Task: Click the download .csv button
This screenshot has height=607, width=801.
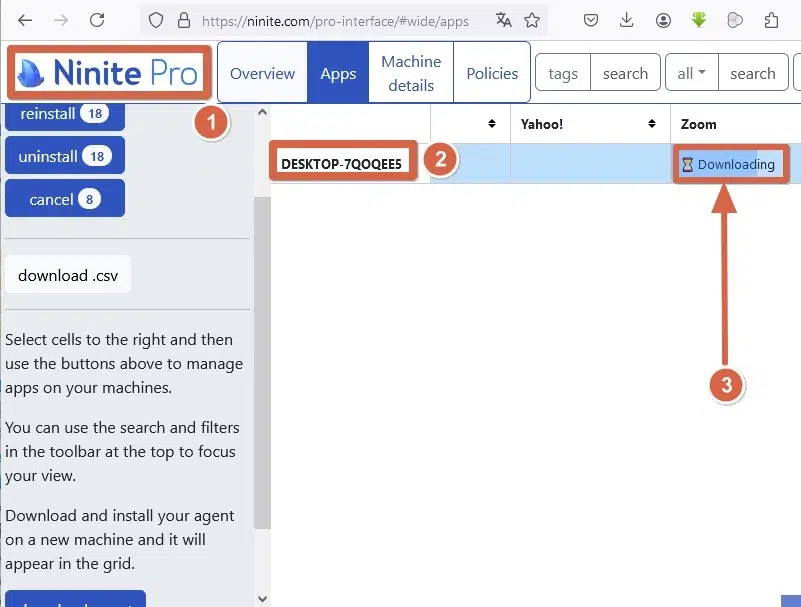Action: [68, 274]
